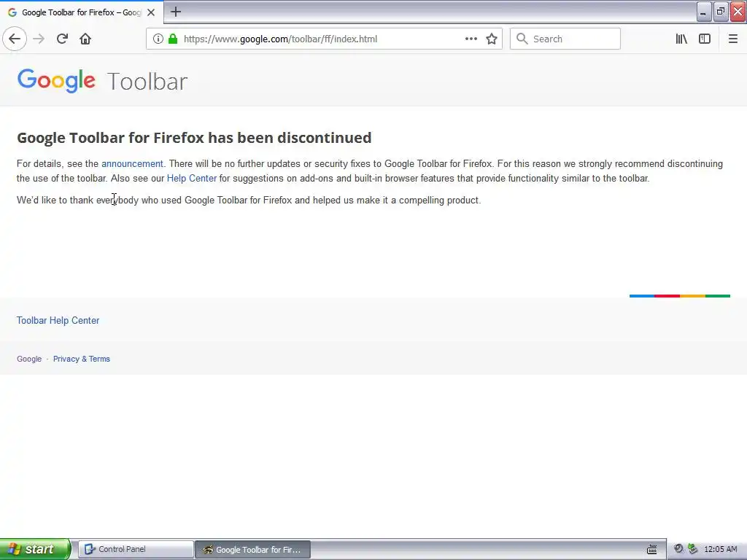Click the keyboard icon in system tray
The height and width of the screenshot is (560, 747).
[x=651, y=550]
